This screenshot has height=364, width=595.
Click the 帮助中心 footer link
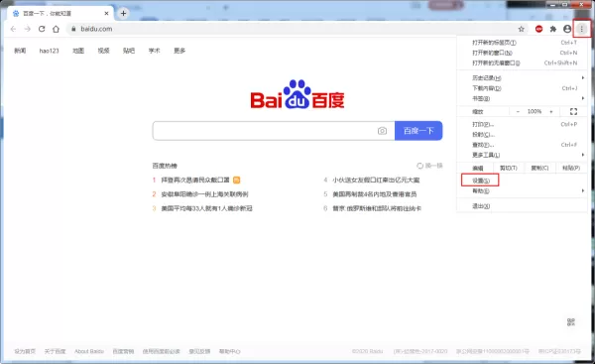coord(230,351)
